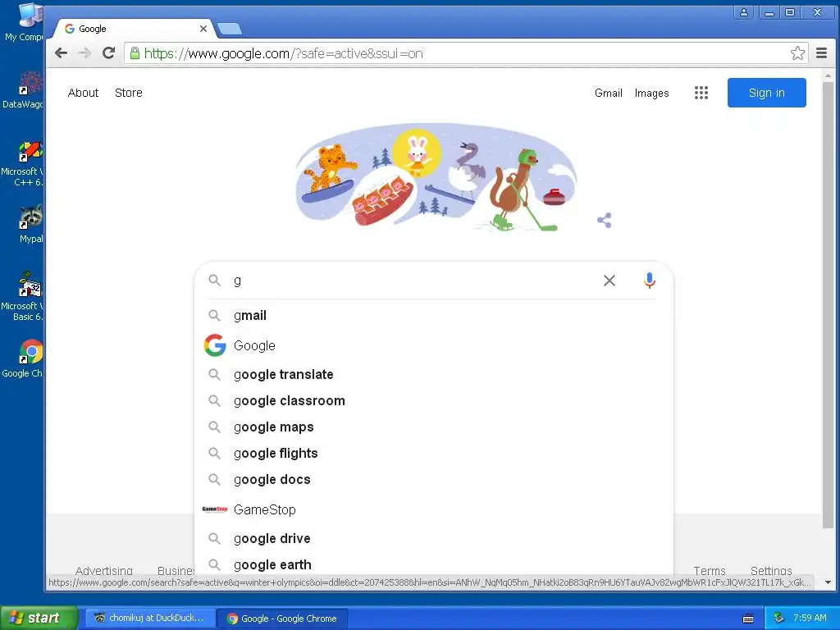Select the google earth suggestion
Screen dimensions: 840x630
point(433,564)
